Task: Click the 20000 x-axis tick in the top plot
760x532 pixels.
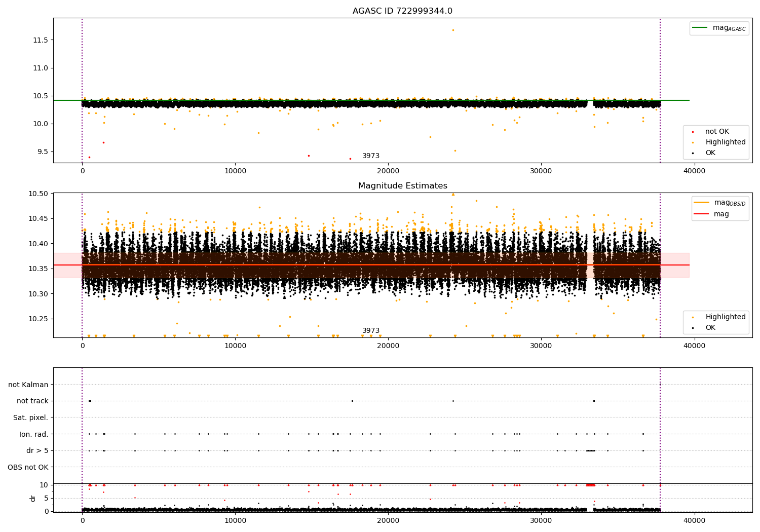Action: click(388, 171)
